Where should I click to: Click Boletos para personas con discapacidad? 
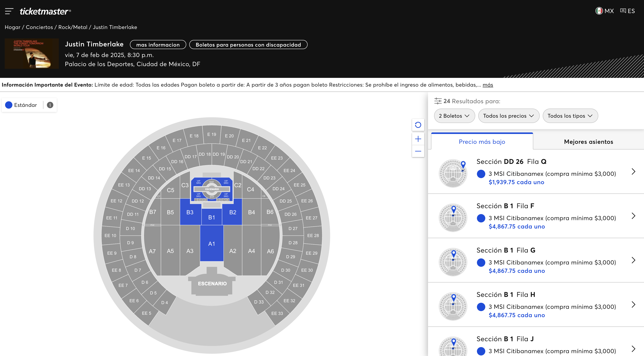coord(248,45)
